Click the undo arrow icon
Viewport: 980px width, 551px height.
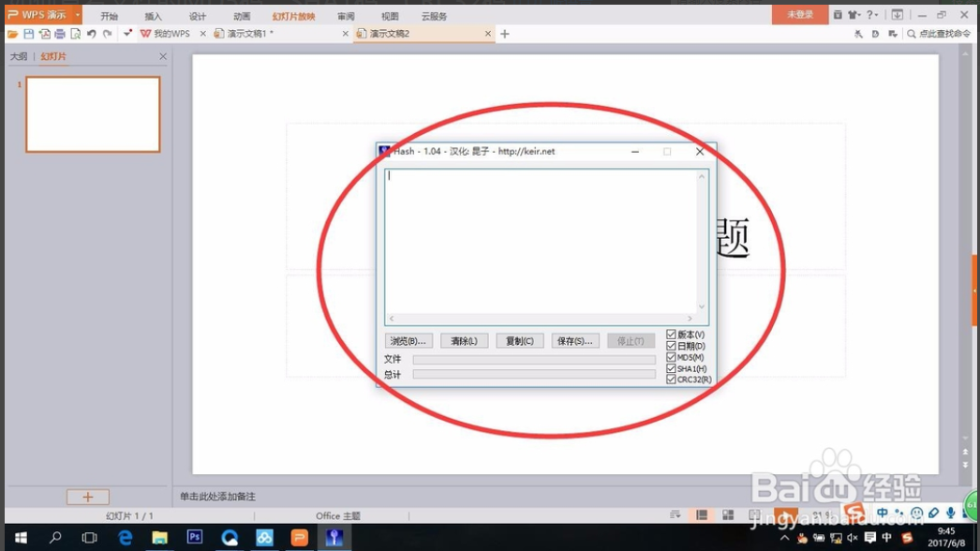(x=92, y=34)
